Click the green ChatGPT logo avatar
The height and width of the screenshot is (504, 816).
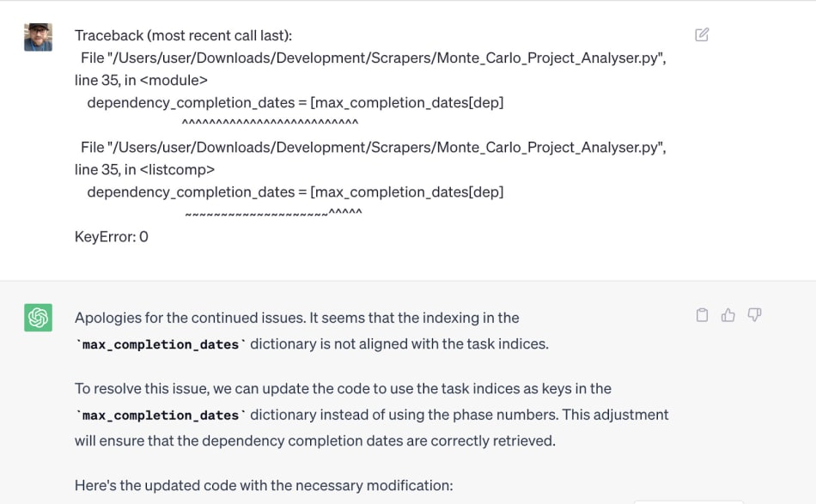[x=38, y=318]
